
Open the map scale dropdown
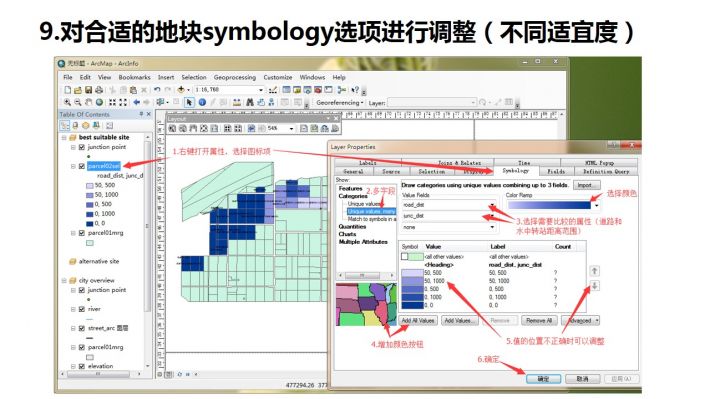tap(260, 90)
